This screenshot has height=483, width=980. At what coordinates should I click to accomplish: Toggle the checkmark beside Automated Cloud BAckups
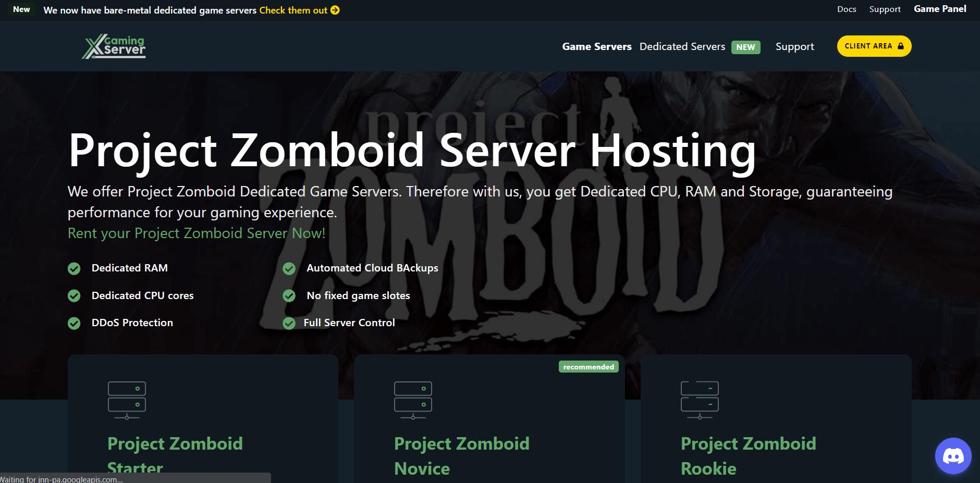click(x=290, y=268)
